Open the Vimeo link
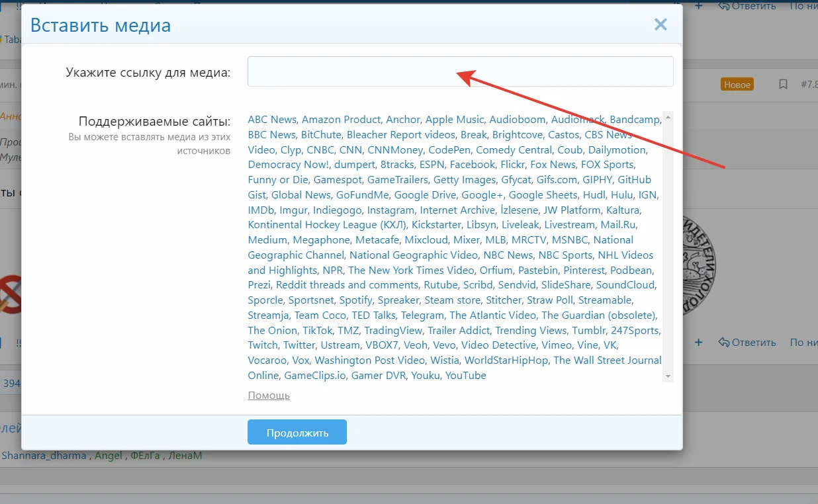 point(556,345)
